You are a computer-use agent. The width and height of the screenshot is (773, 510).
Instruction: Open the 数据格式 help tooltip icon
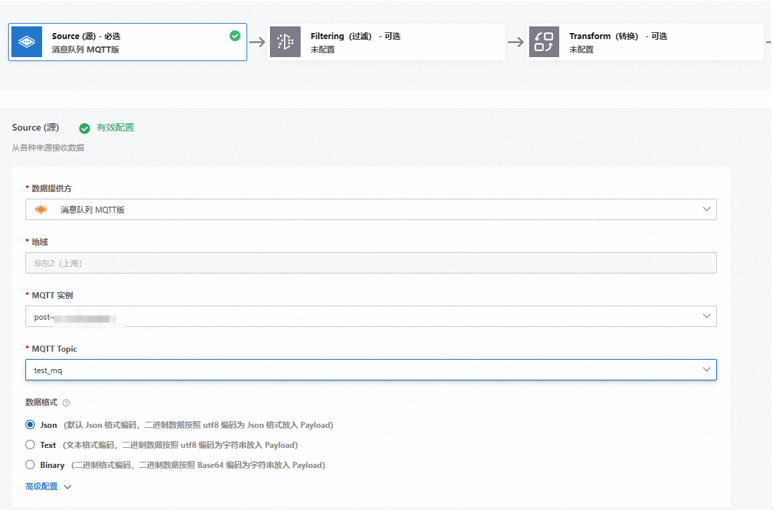[67, 403]
